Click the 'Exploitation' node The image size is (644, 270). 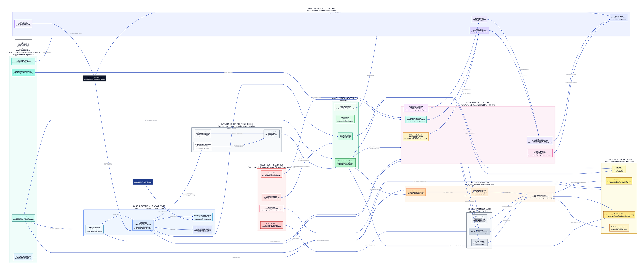271,209
